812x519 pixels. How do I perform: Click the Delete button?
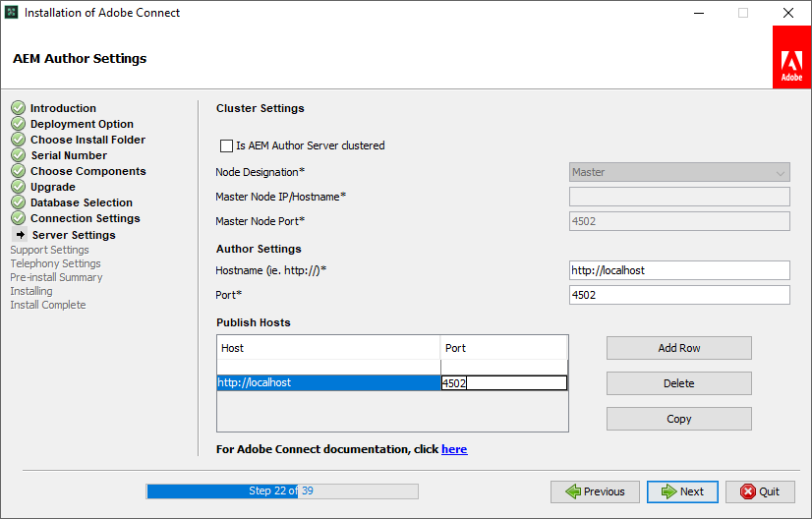click(x=679, y=383)
